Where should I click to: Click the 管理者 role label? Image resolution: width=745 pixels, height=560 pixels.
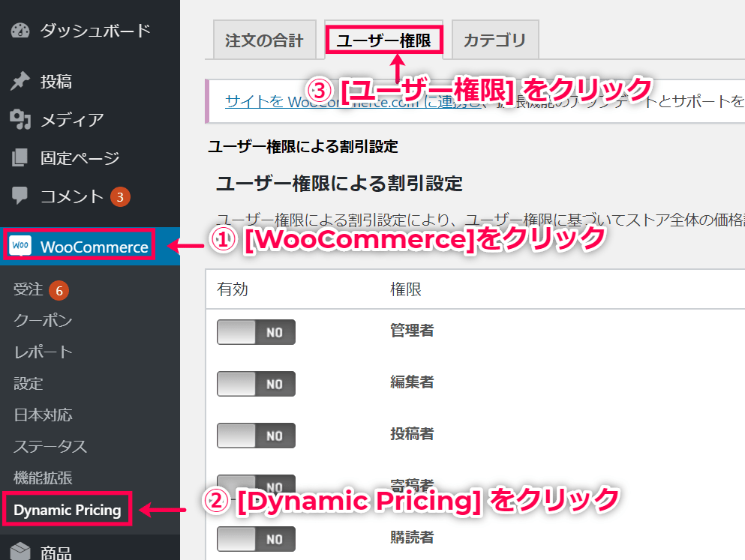[412, 331]
